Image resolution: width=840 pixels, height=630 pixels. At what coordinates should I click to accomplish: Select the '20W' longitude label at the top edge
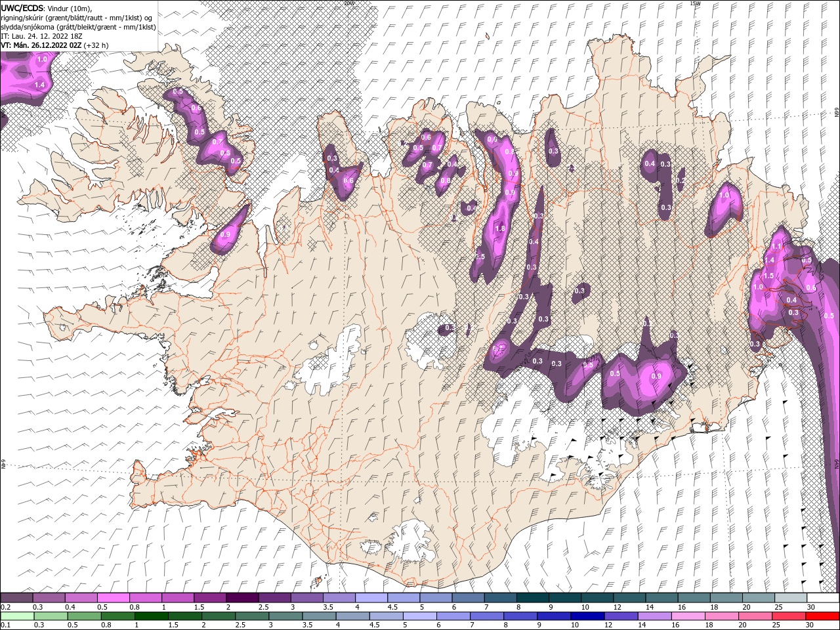click(x=348, y=3)
